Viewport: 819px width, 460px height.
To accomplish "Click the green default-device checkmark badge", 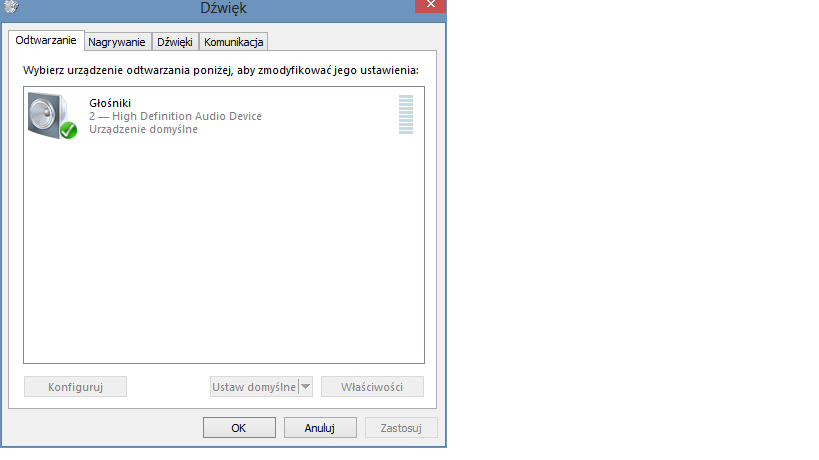I will pos(68,130).
